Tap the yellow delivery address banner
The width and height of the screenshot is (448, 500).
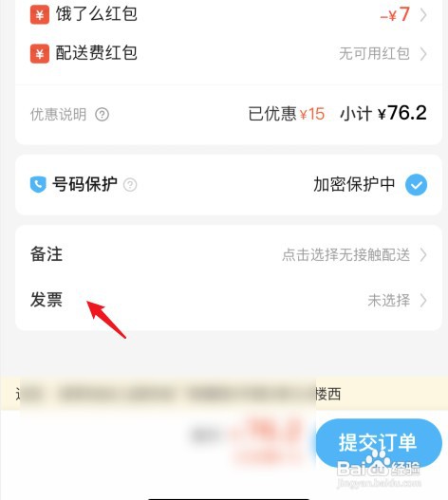click(224, 394)
